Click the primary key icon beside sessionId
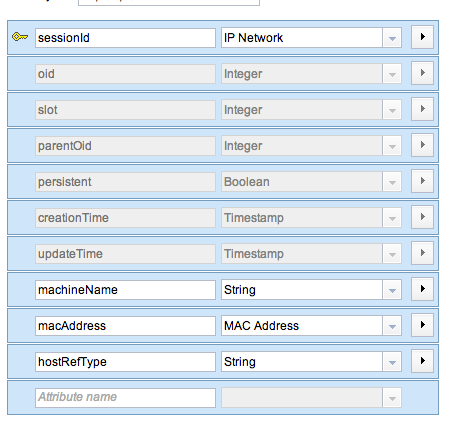The height and width of the screenshot is (425, 455). point(20,37)
